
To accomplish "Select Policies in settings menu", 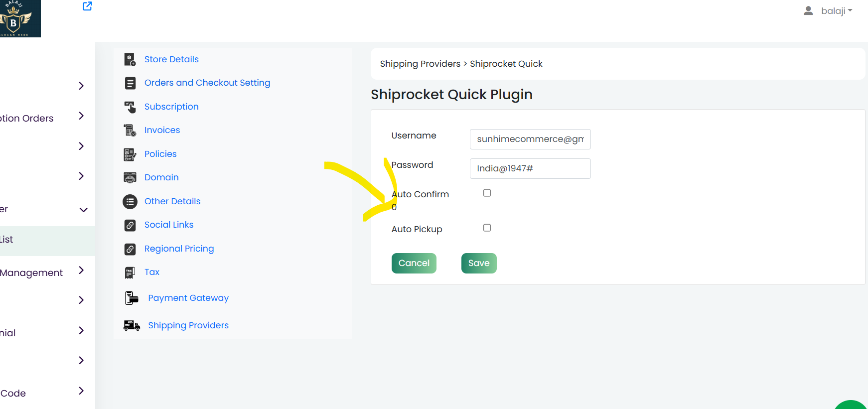I will (160, 154).
